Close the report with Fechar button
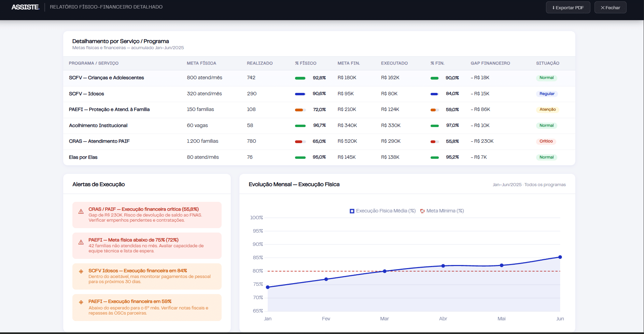Viewport: 644px width, 334px height. [x=610, y=8]
